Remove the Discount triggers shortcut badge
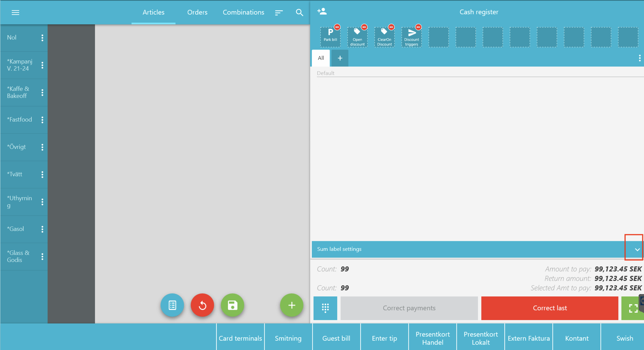 (418, 27)
